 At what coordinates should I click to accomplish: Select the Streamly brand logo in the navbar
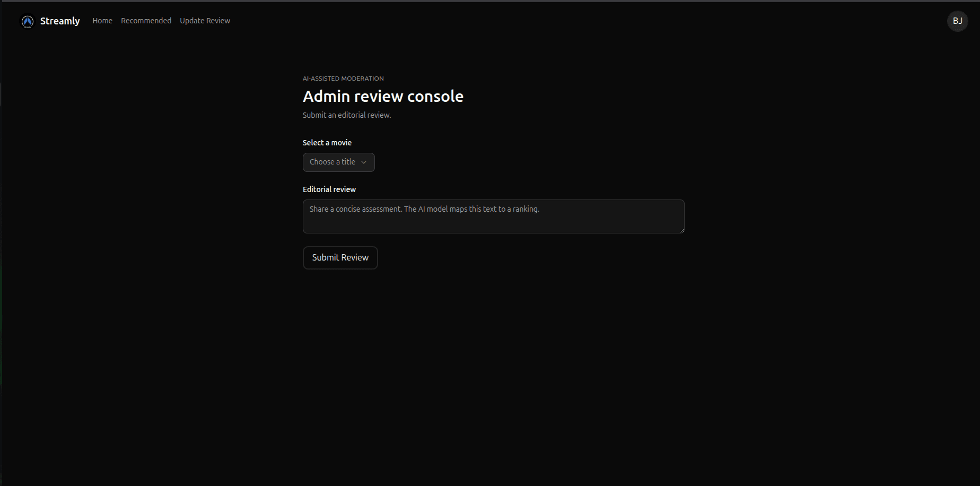tap(60, 21)
